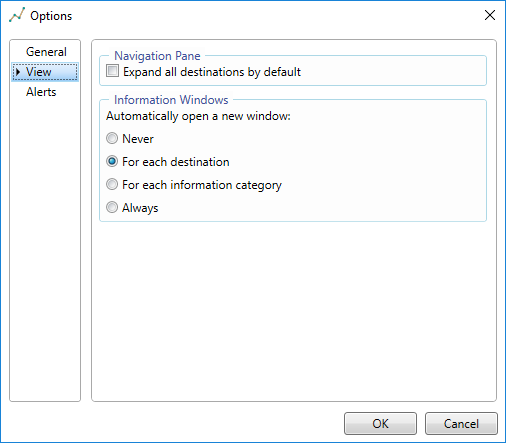Discard changes with the Cancel button
506x443 pixels.
[x=461, y=424]
